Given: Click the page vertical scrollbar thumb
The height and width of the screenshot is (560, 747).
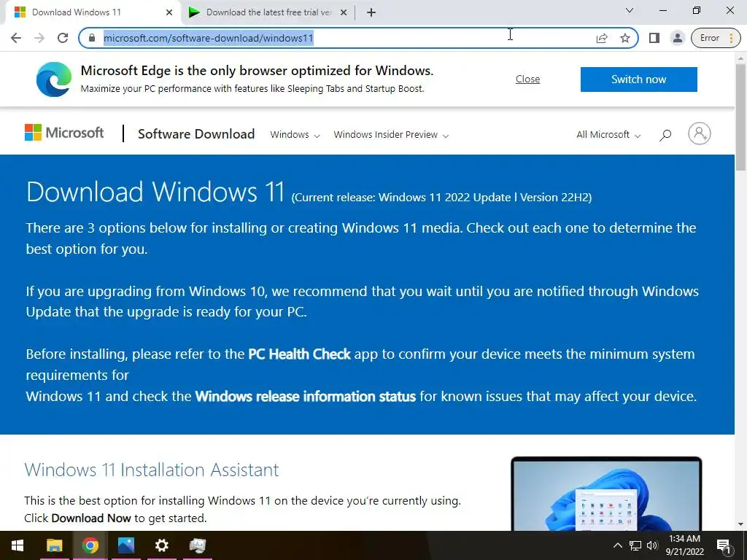Looking at the screenshot, I should click(740, 117).
